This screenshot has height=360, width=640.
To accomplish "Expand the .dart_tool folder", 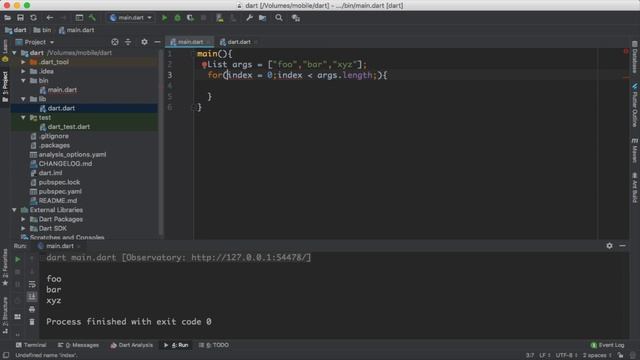I will click(x=23, y=62).
